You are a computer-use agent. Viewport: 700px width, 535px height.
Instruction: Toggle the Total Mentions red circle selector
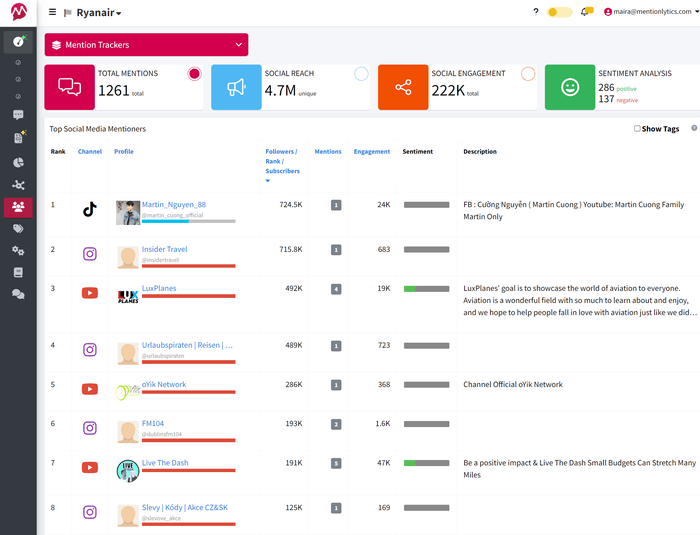[194, 74]
